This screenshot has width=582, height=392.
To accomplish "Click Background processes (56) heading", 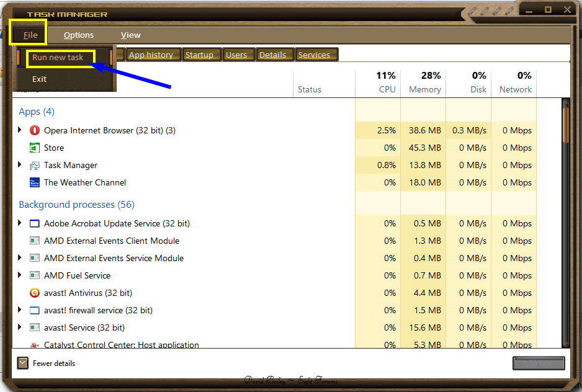I will (76, 205).
